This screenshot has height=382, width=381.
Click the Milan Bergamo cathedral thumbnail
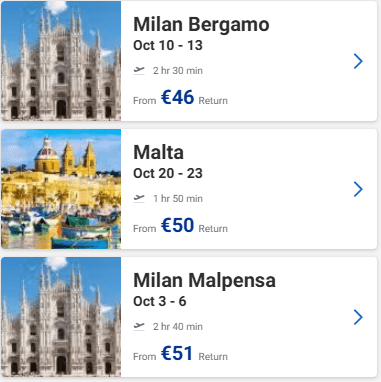[x=61, y=61]
